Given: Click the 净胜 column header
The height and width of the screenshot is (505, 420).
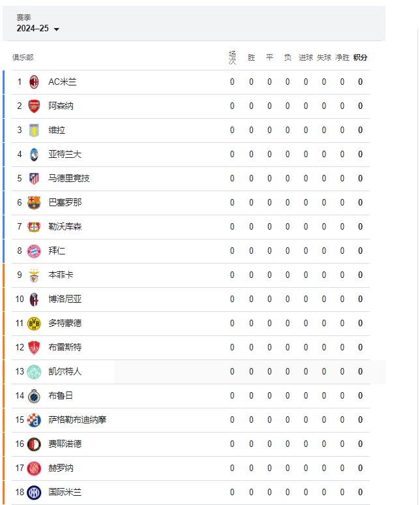Looking at the screenshot, I should [x=342, y=57].
